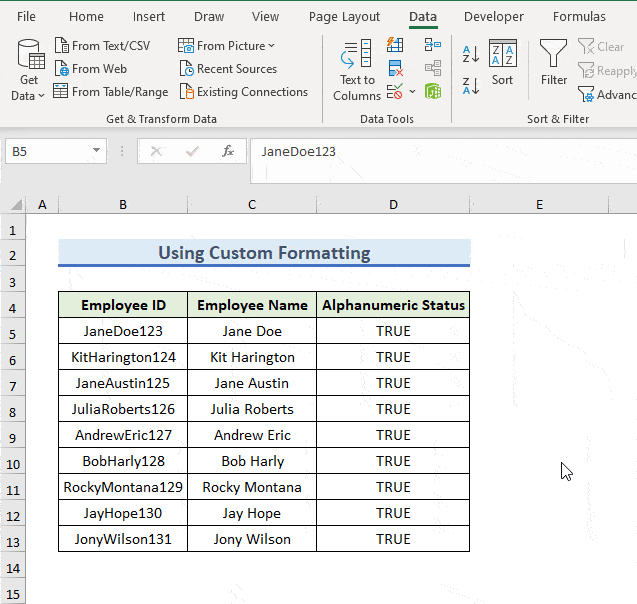
Task: Click the formula bar containing JaneDoe123
Action: tap(444, 160)
